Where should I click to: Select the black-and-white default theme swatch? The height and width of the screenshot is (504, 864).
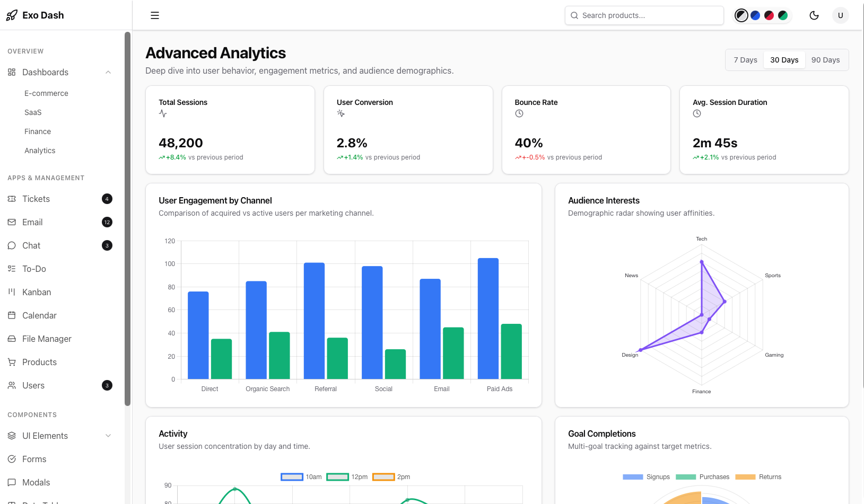coord(741,15)
